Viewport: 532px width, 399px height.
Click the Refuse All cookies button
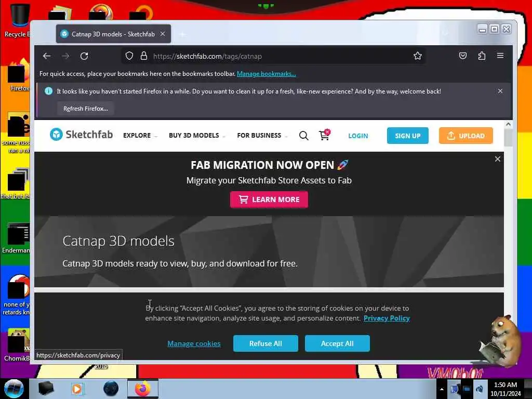click(x=265, y=343)
